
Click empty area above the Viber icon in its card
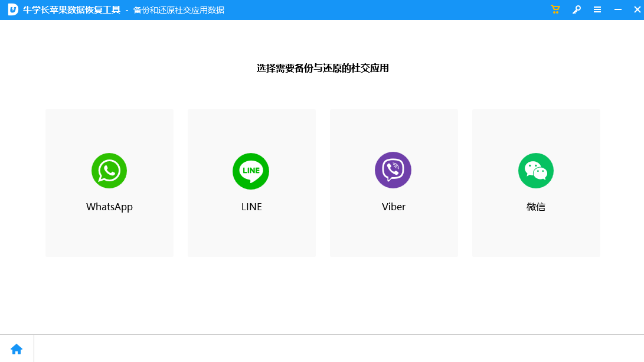[x=394, y=130]
